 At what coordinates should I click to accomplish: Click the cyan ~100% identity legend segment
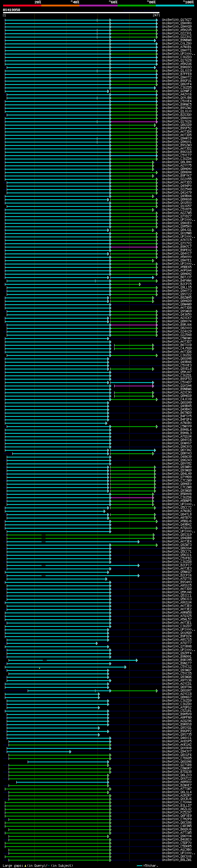point(175,6)
